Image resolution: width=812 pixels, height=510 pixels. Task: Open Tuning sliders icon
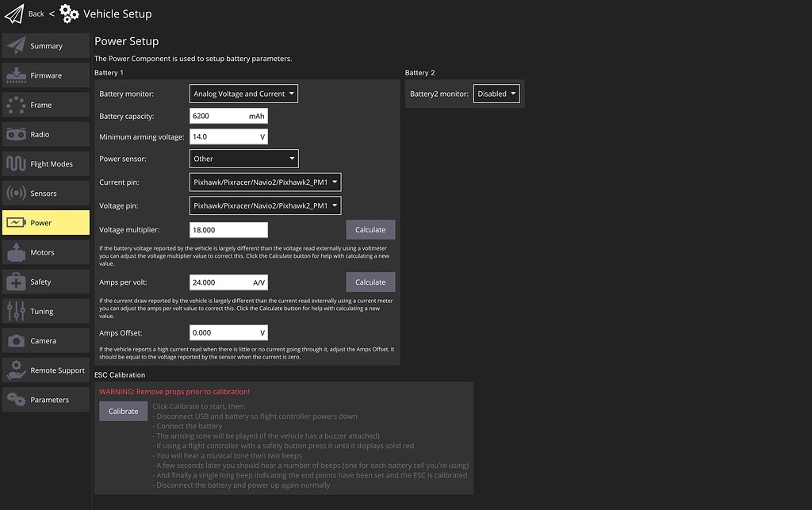click(16, 311)
